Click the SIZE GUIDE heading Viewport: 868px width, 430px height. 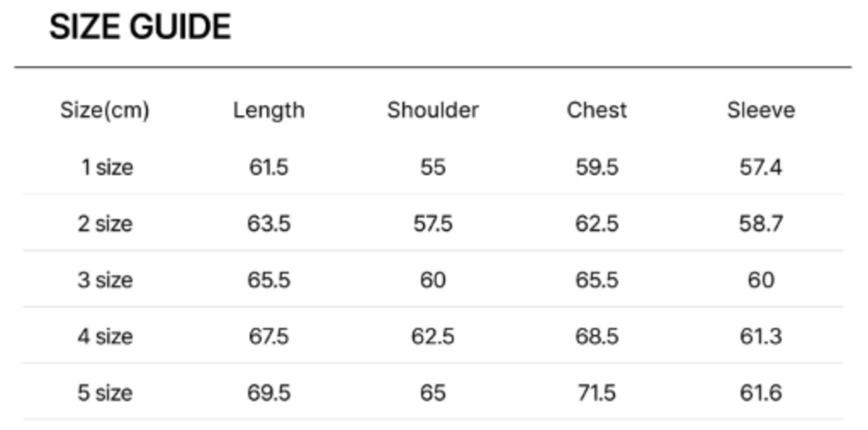140,28
